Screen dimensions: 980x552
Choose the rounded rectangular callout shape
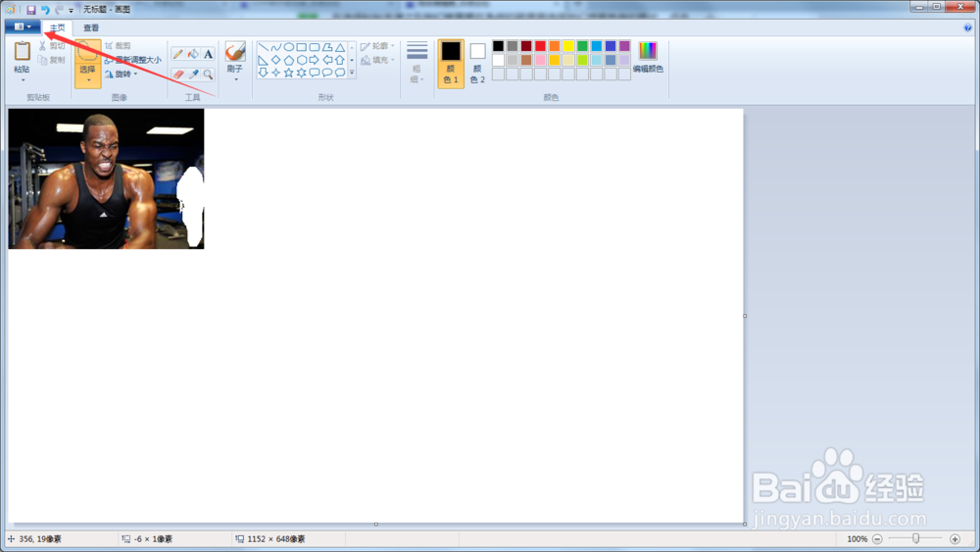point(315,73)
